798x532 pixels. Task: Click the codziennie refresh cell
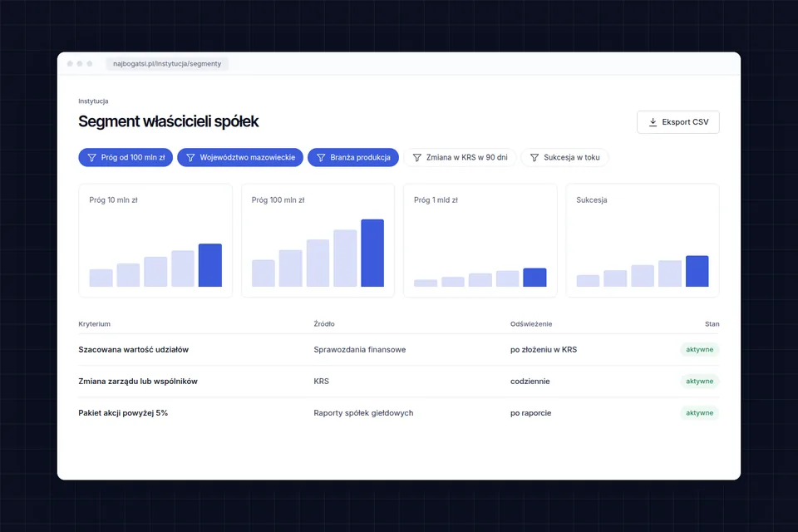[x=530, y=382]
